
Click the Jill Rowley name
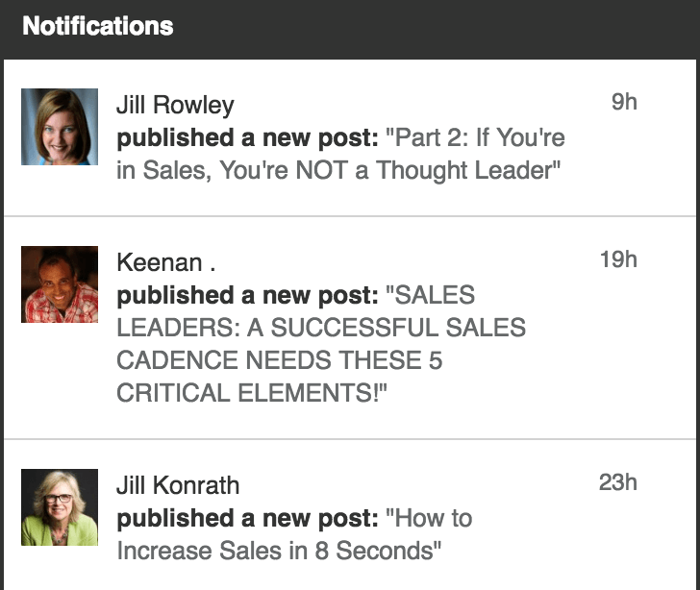click(175, 106)
